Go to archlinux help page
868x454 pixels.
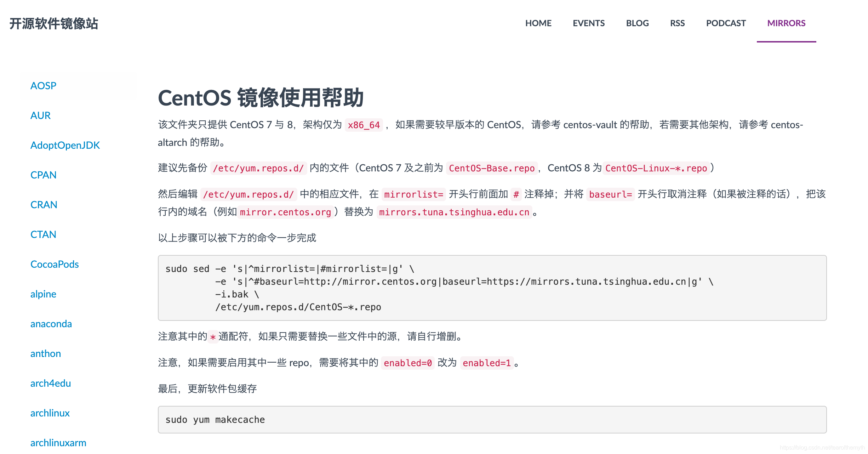click(x=50, y=413)
